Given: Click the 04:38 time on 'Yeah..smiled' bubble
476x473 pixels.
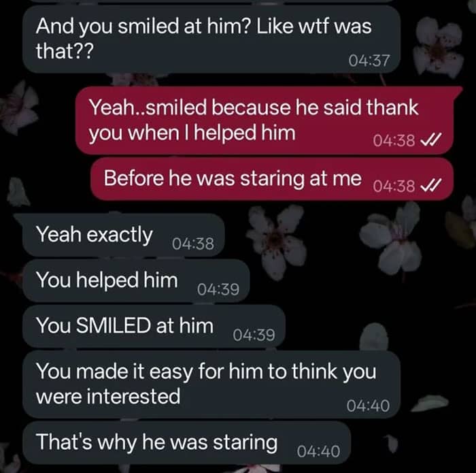Looking at the screenshot, I should click(x=394, y=140).
